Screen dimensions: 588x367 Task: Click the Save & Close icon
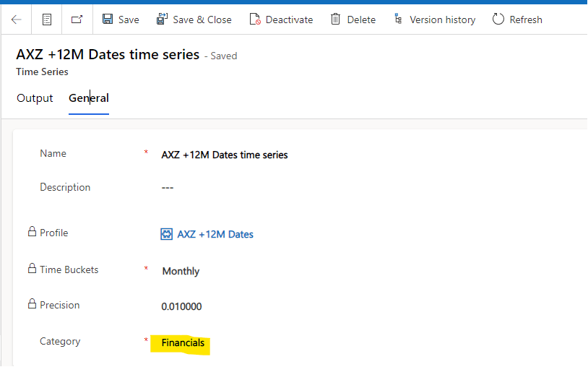pyautogui.click(x=163, y=20)
